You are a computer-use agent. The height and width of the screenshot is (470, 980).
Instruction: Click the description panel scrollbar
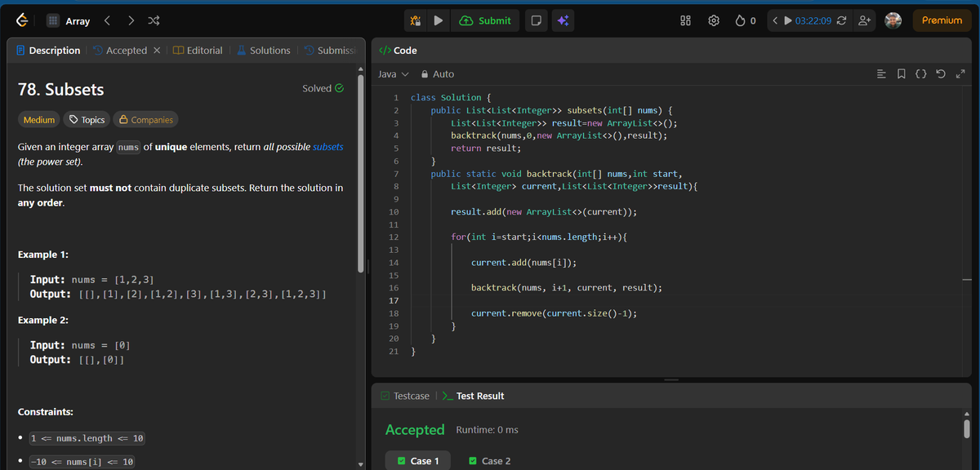point(361,173)
